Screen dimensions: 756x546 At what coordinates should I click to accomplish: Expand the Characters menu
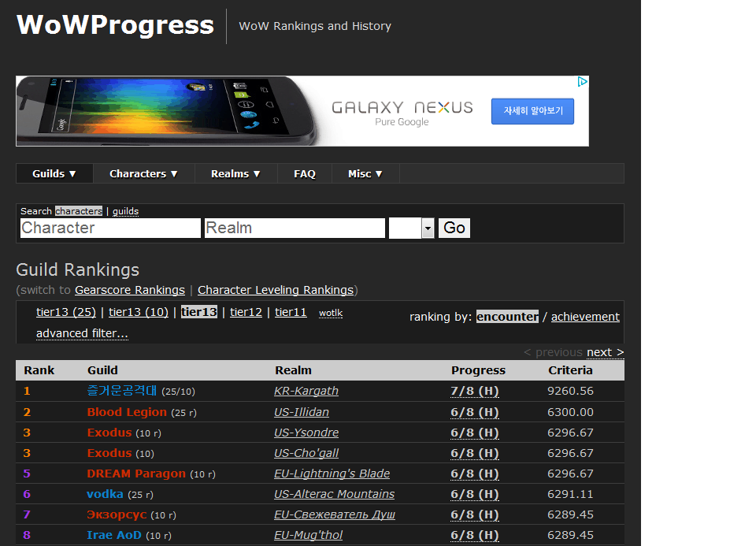pos(143,174)
